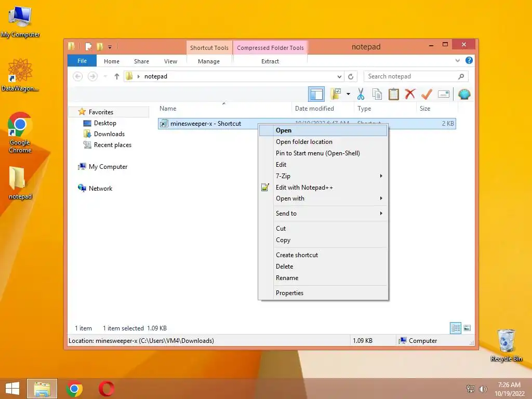Sort by Type column header
This screenshot has width=532, height=399.
(x=385, y=109)
